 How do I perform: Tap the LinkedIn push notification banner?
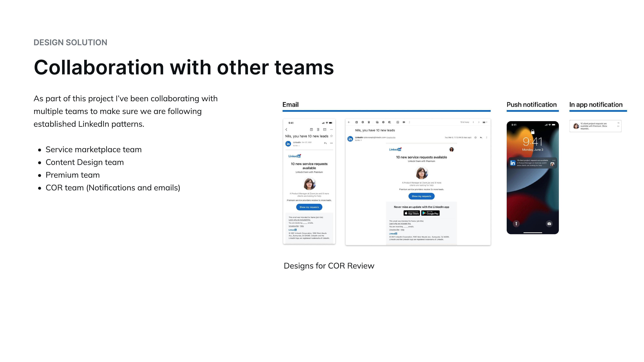click(533, 163)
